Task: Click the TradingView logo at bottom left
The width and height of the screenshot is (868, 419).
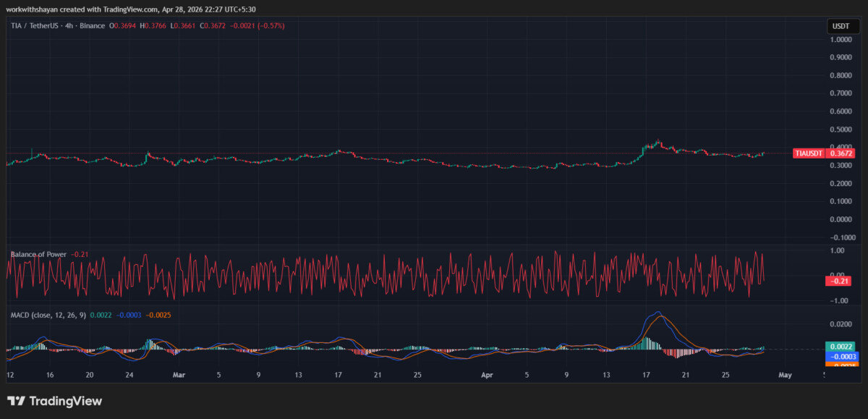Action: pyautogui.click(x=55, y=401)
